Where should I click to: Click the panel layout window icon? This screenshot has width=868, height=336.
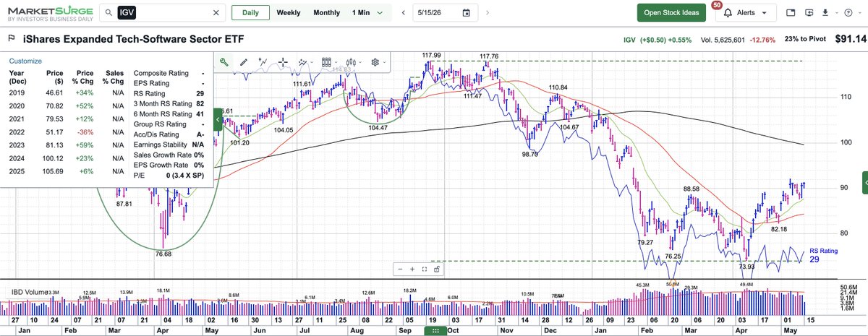(790, 13)
